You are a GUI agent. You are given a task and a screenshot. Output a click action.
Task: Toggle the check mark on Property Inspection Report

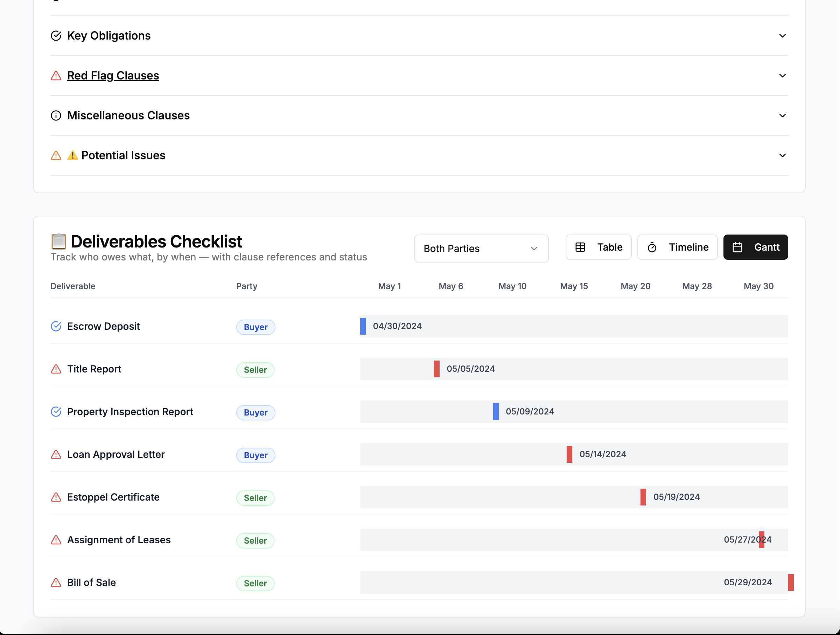click(56, 412)
